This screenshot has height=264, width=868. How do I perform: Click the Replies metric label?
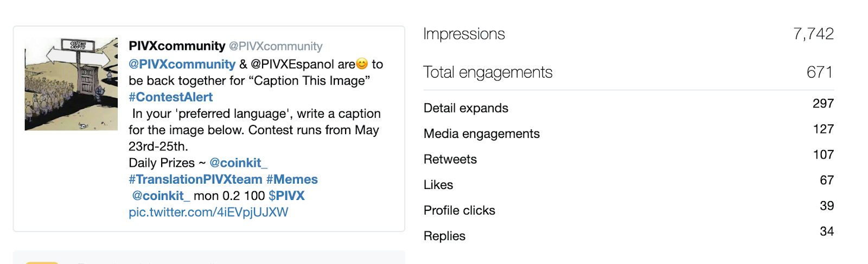click(x=444, y=236)
